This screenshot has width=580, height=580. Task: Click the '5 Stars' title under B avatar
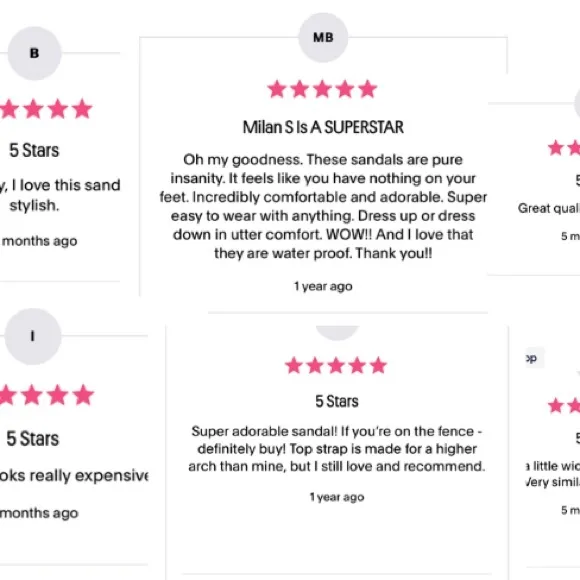click(34, 151)
